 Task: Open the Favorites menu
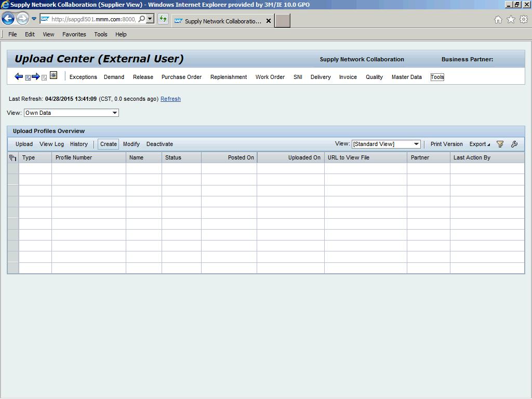(74, 34)
